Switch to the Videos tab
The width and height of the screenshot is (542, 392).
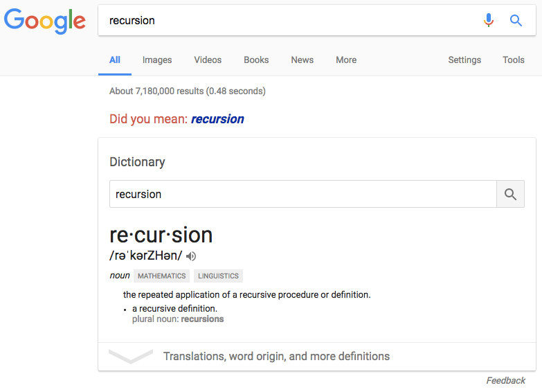(208, 60)
